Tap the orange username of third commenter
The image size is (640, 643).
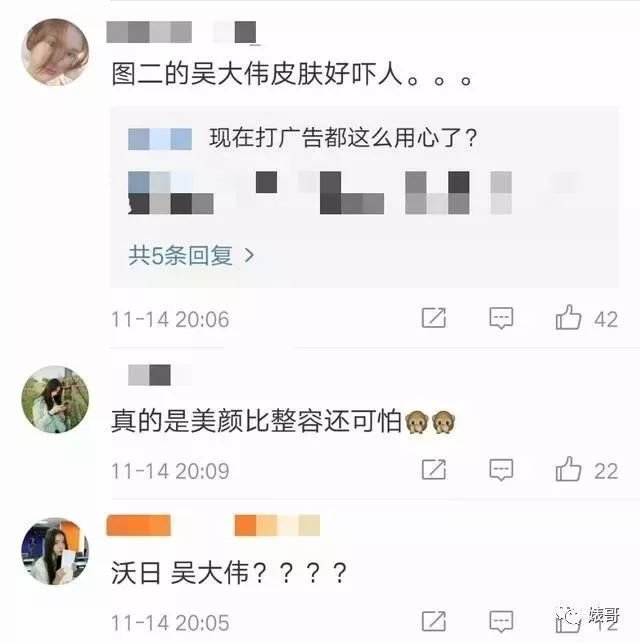coord(213,525)
